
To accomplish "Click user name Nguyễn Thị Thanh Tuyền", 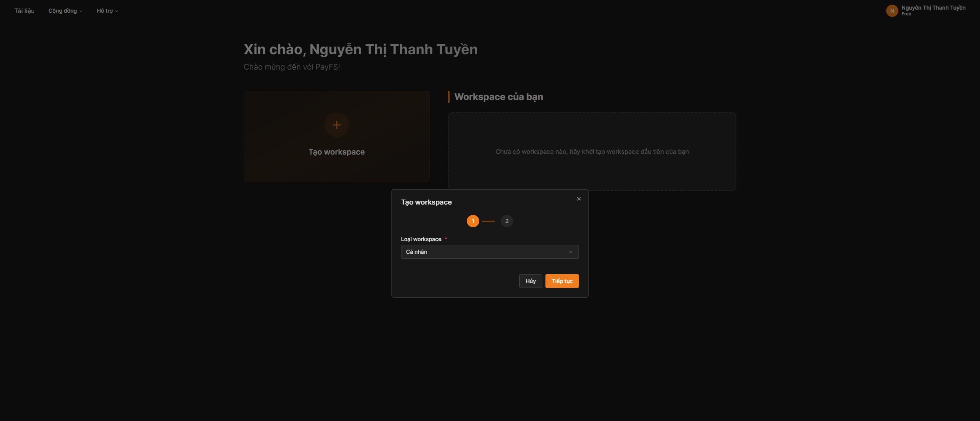I will coord(933,8).
